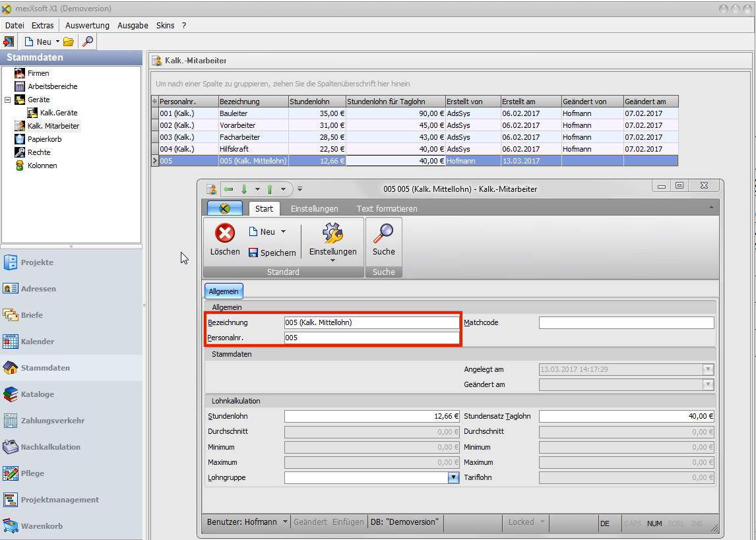
Task: Click into the Matchcode field
Action: (x=626, y=323)
